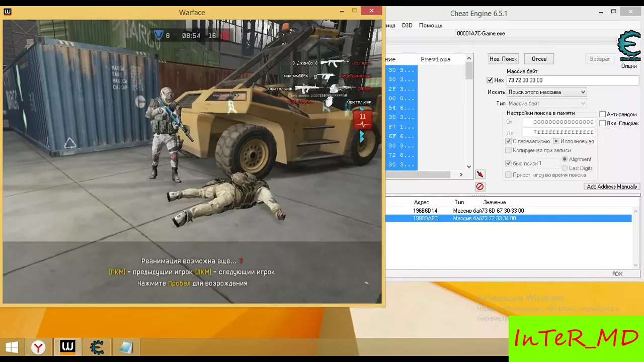Enable the Антирандом checkbox

tap(603, 115)
